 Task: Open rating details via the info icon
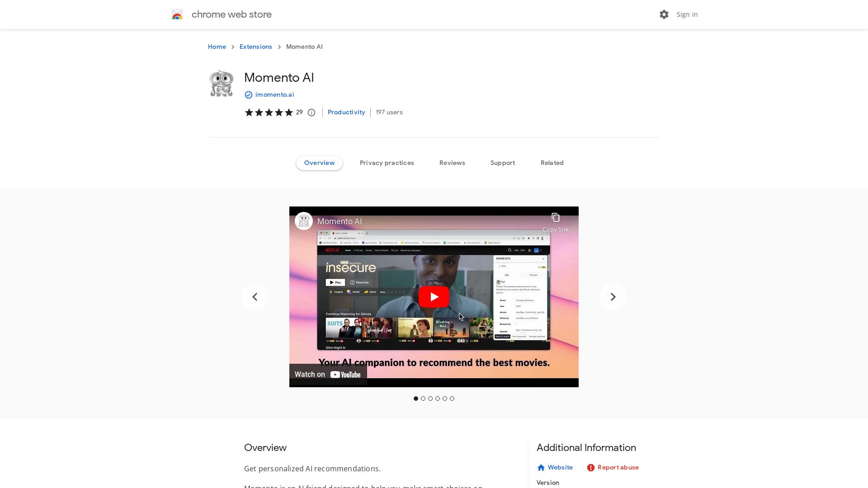click(x=311, y=113)
